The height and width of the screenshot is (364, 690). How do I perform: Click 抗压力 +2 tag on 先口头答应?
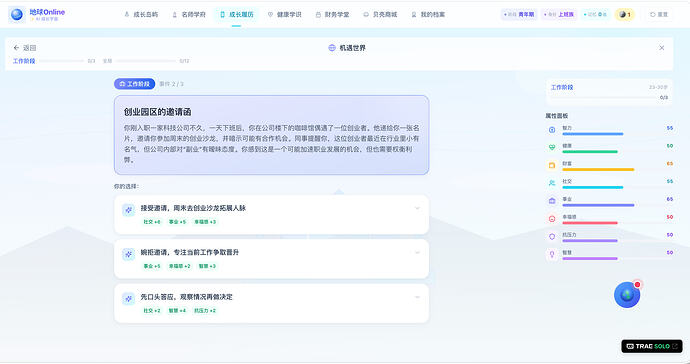click(x=205, y=311)
